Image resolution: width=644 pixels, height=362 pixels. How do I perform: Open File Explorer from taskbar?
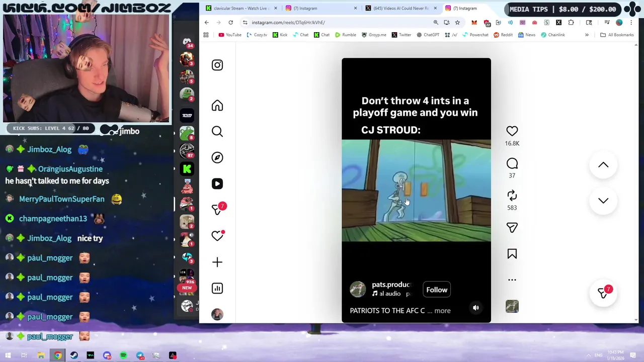pyautogui.click(x=41, y=355)
